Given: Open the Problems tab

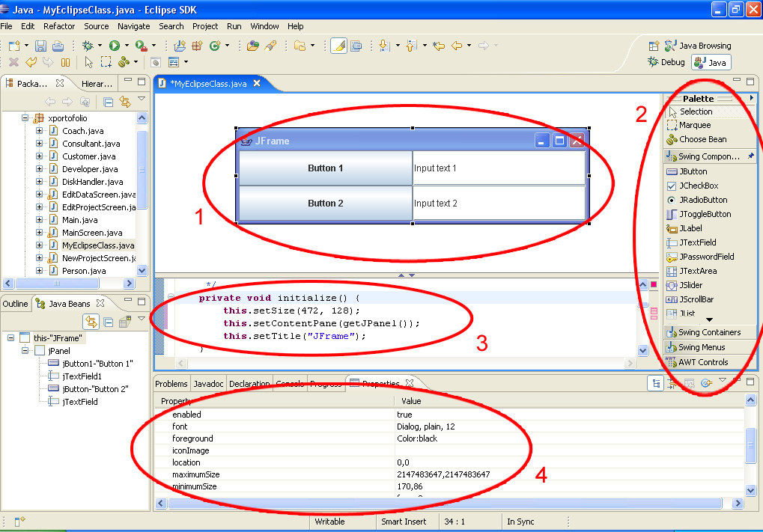Looking at the screenshot, I should pos(171,384).
